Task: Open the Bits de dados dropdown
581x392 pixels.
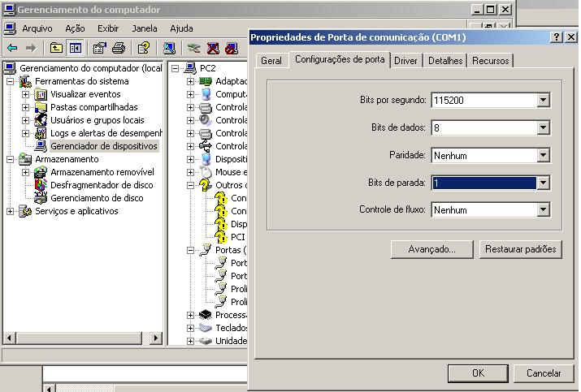Action: 543,127
